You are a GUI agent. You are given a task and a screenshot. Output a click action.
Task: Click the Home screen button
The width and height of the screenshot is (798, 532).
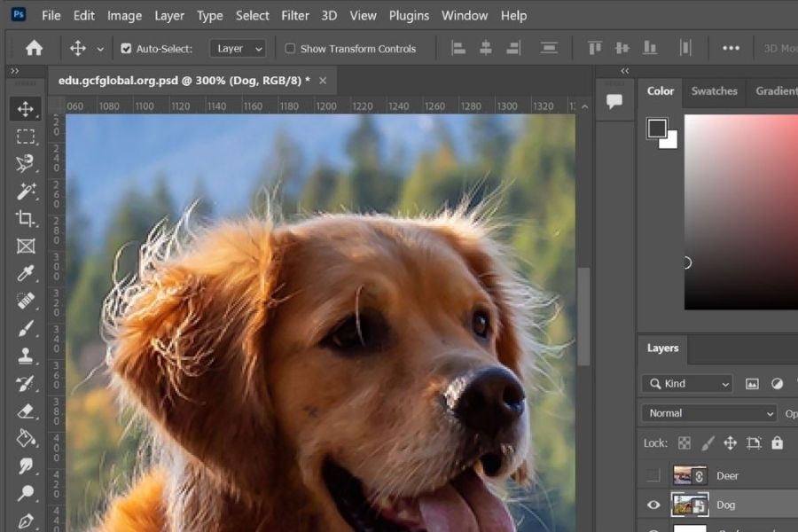pyautogui.click(x=34, y=48)
